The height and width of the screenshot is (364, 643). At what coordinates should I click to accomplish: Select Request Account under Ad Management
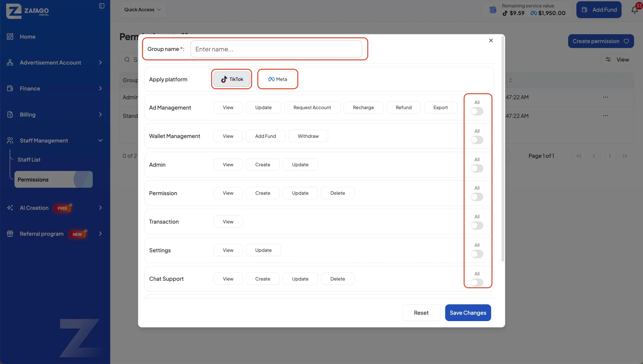click(312, 107)
